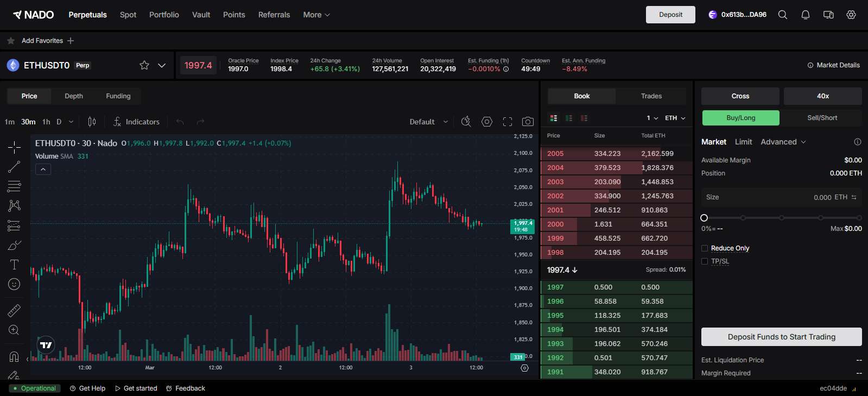
Task: Select the patterns drawing tool
Action: click(x=14, y=205)
